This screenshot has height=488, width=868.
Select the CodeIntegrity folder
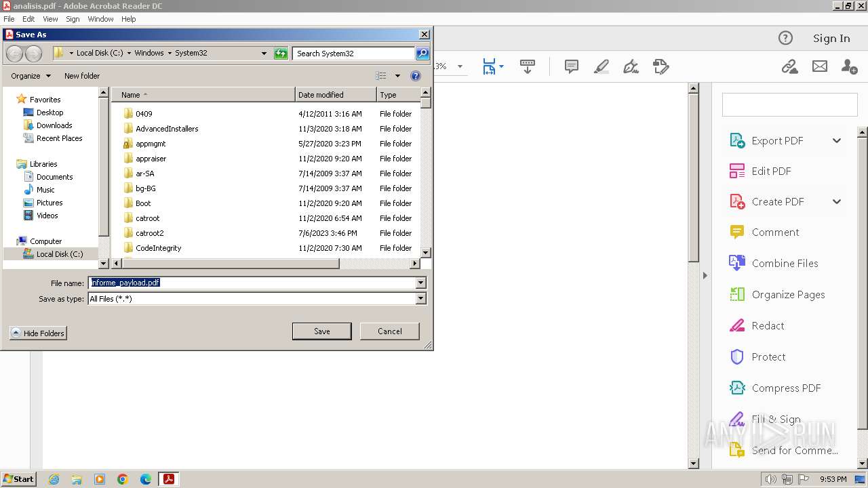tap(158, 248)
